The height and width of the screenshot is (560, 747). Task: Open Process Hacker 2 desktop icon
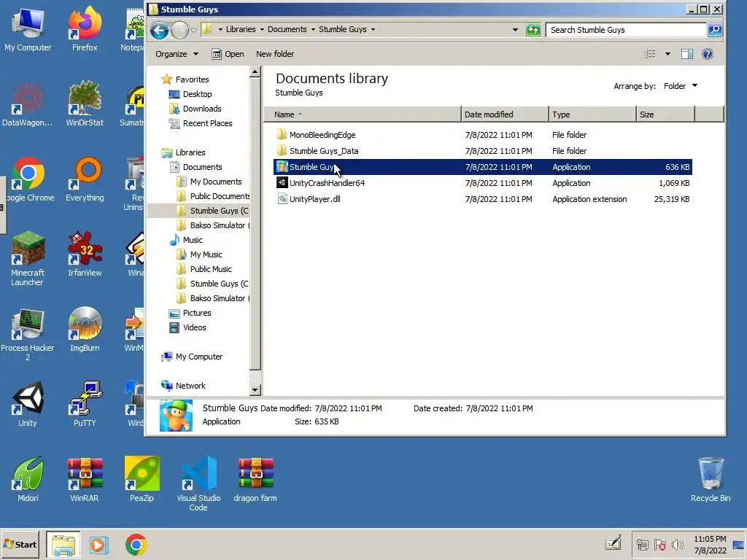tap(28, 334)
